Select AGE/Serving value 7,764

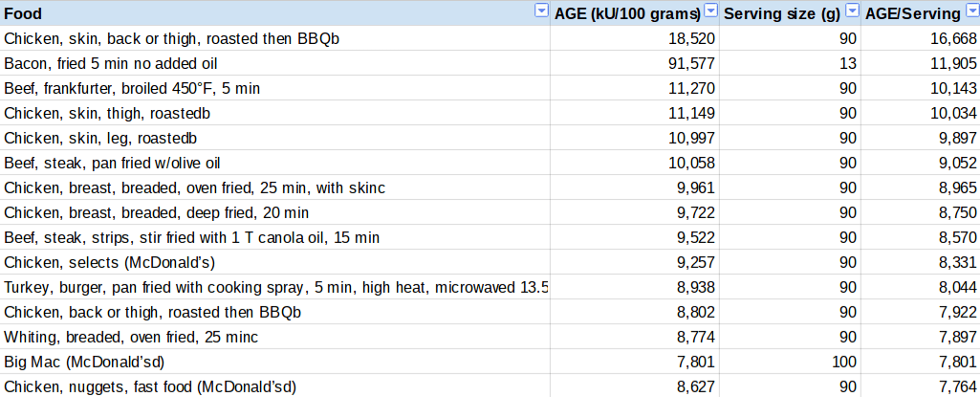tap(920, 387)
